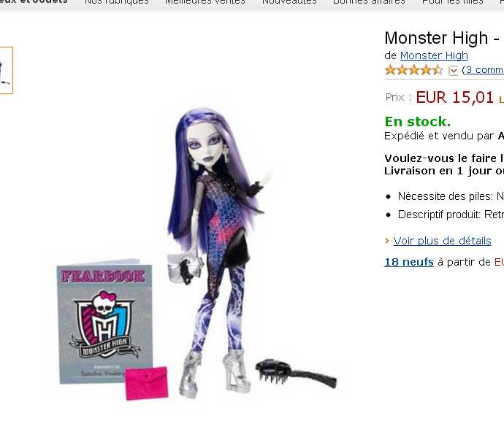Click the main Monster High doll image
Viewport: 504px width, 448px height.
coord(217,254)
